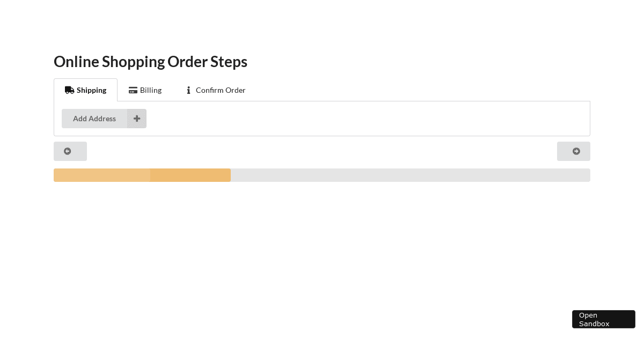The width and height of the screenshot is (644, 338).
Task: Click the lighter orange first progress segment
Action: [102, 175]
